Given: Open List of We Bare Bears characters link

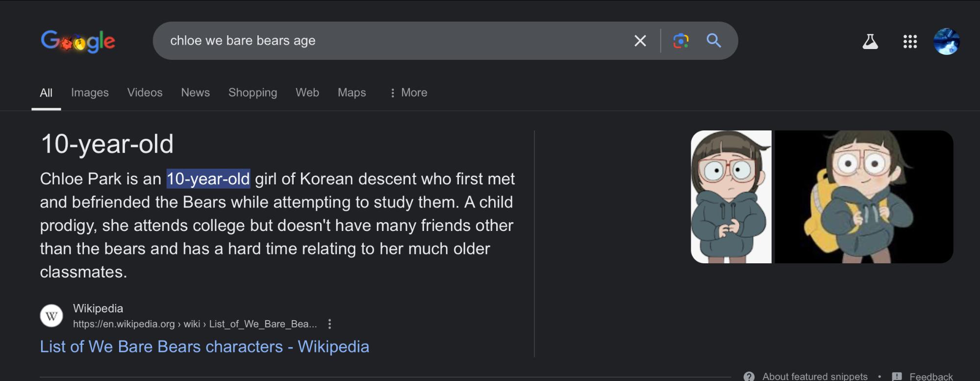Looking at the screenshot, I should pyautogui.click(x=204, y=347).
